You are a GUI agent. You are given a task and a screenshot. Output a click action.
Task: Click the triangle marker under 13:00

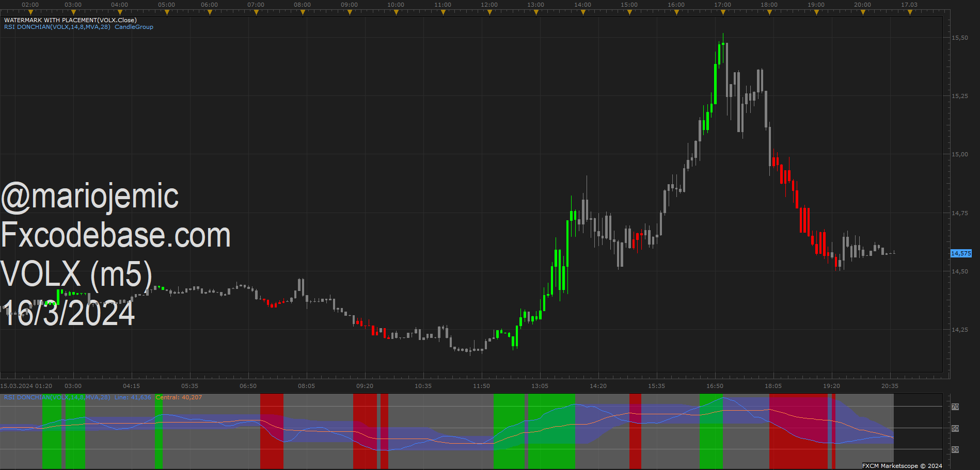click(x=536, y=12)
